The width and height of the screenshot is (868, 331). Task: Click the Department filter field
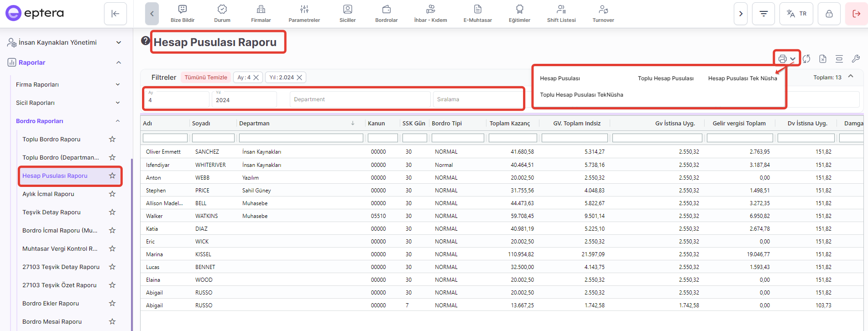point(360,99)
